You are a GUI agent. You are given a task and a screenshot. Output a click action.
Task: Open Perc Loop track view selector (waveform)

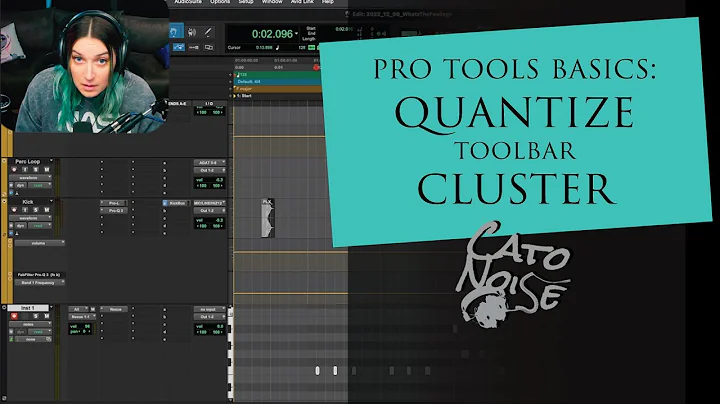(30, 177)
